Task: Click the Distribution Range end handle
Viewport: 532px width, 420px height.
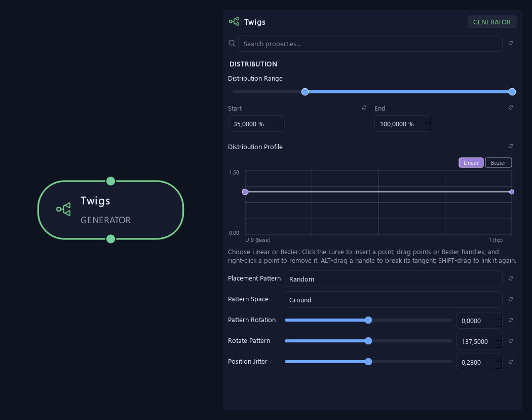Action: point(512,92)
